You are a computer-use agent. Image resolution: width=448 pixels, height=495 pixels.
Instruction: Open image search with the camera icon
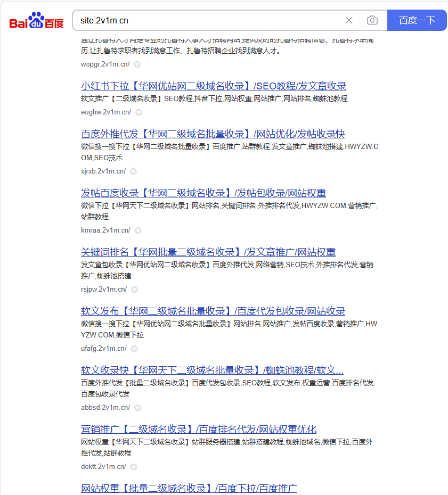pos(372,21)
